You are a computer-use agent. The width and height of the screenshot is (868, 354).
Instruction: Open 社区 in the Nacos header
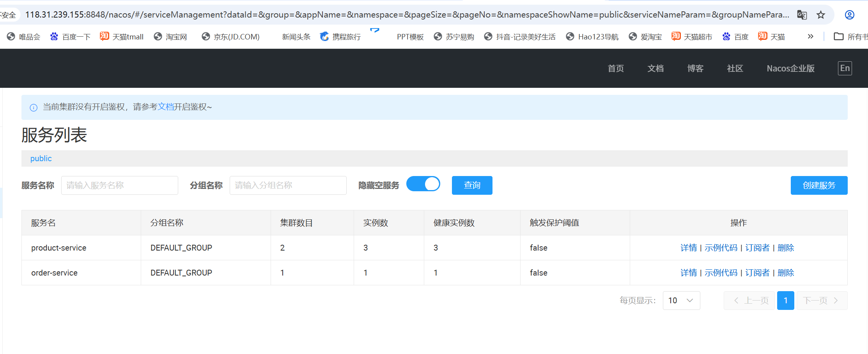(x=735, y=68)
